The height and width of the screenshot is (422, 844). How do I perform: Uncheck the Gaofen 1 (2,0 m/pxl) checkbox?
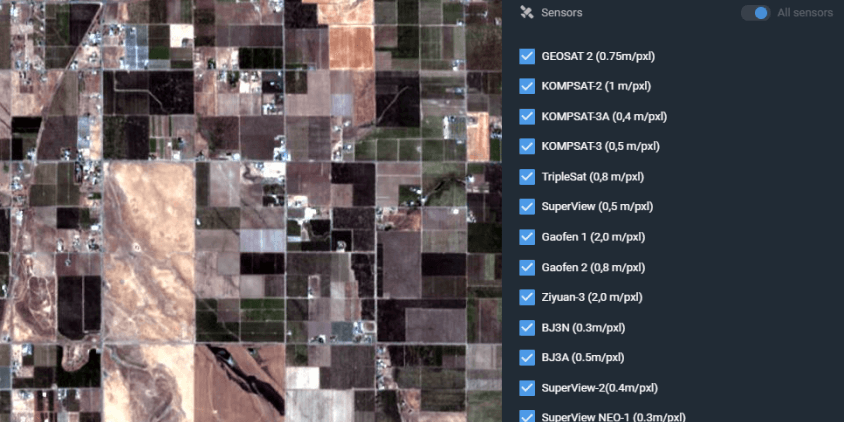point(527,237)
